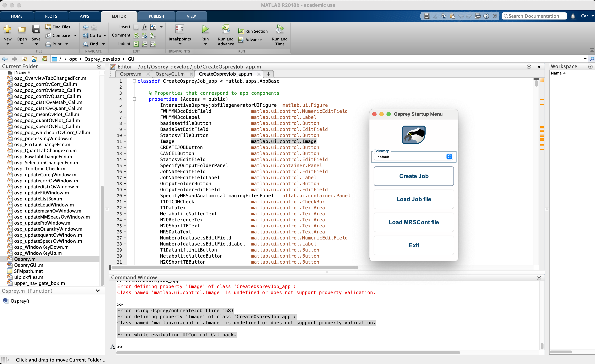Insert a function with the fx icon
Viewport: 595px width, 364px height.
[x=144, y=27]
